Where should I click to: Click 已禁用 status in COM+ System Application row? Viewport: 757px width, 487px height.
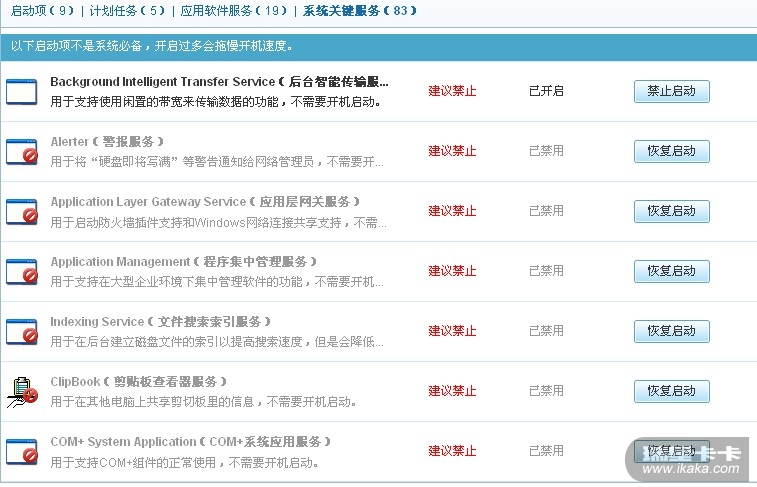click(546, 451)
